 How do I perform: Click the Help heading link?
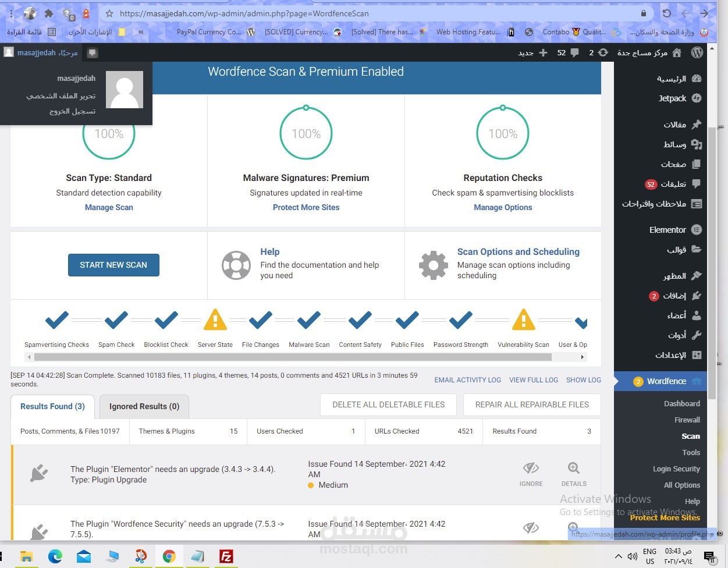[270, 251]
